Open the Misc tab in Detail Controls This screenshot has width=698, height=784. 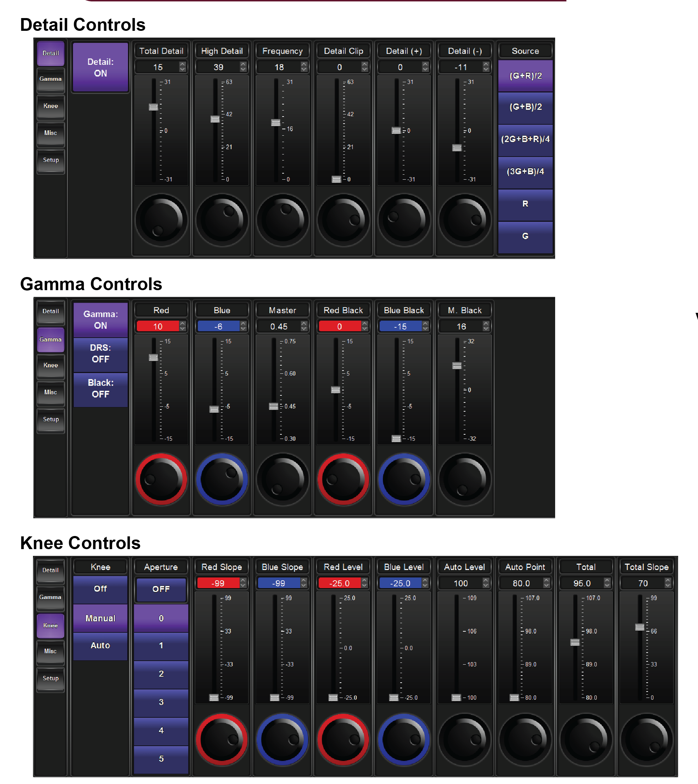pyautogui.click(x=51, y=133)
